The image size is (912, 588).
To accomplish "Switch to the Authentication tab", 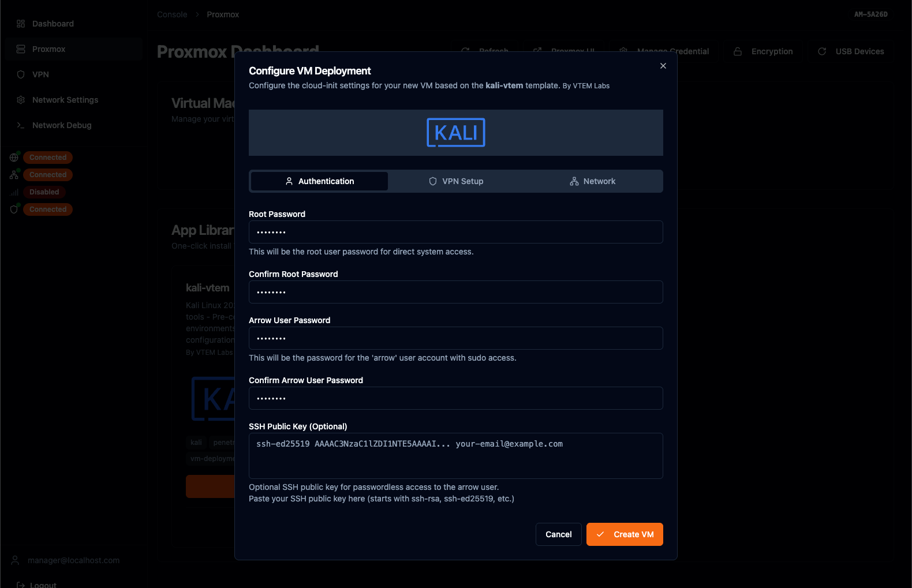I will [319, 181].
